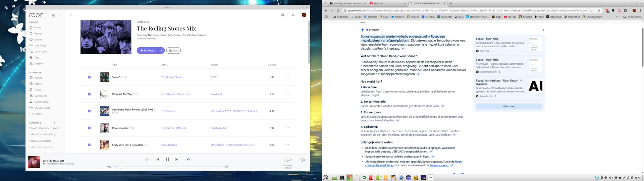Screen dimensions: 644x181
Task: Skip to next track in Roon
Action: [x=177, y=160]
